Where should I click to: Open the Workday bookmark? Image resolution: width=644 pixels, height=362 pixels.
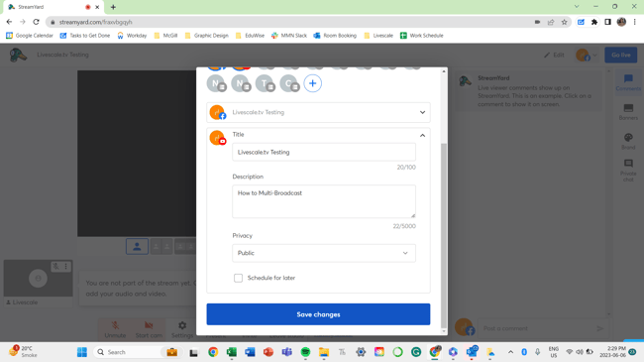132,36
